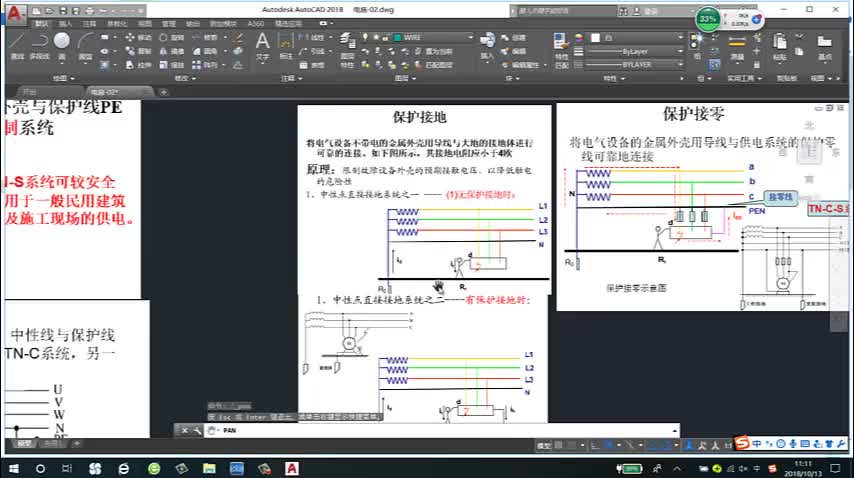Toggle model space button in status bar
854x478 pixels.
(x=544, y=445)
